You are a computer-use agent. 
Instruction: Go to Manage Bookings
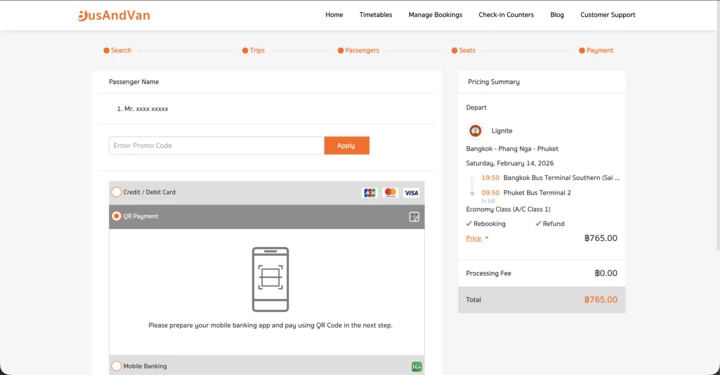click(435, 15)
